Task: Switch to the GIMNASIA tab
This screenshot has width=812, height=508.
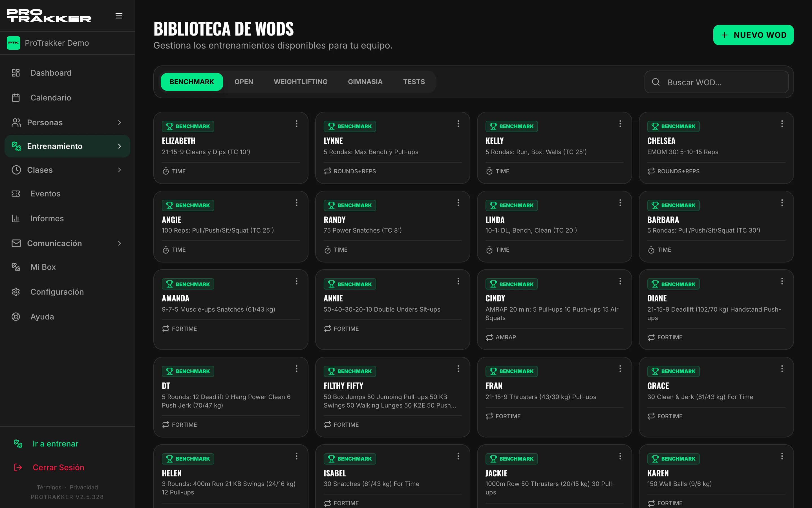Action: tap(365, 82)
